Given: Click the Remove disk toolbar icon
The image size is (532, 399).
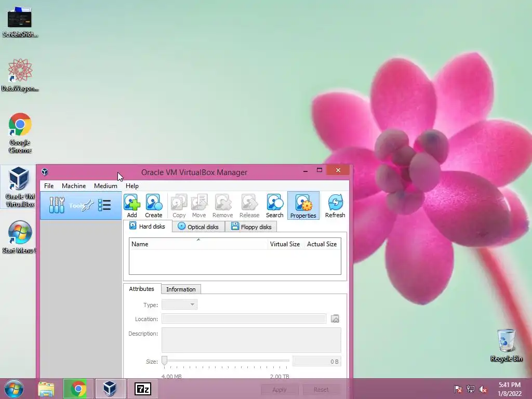Looking at the screenshot, I should tap(222, 205).
